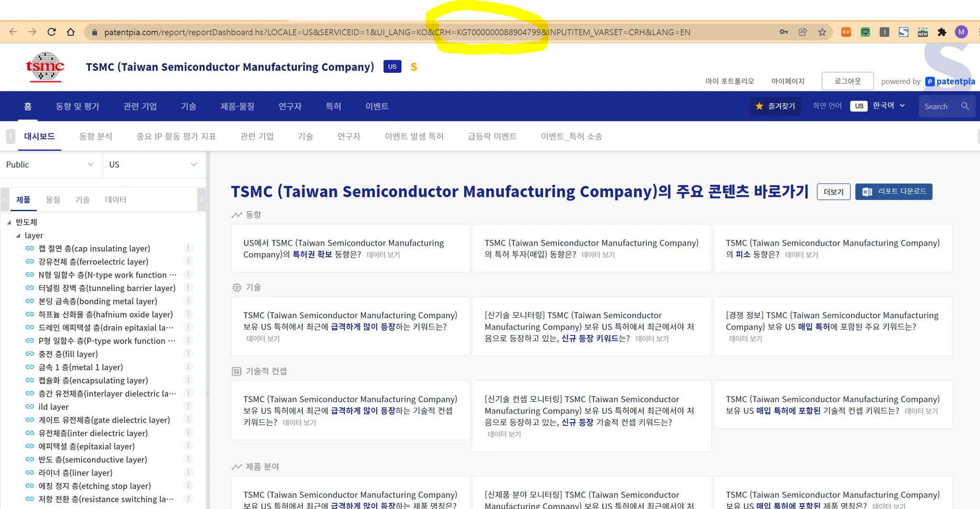Open 마이 포트폴리오 link

[x=730, y=81]
